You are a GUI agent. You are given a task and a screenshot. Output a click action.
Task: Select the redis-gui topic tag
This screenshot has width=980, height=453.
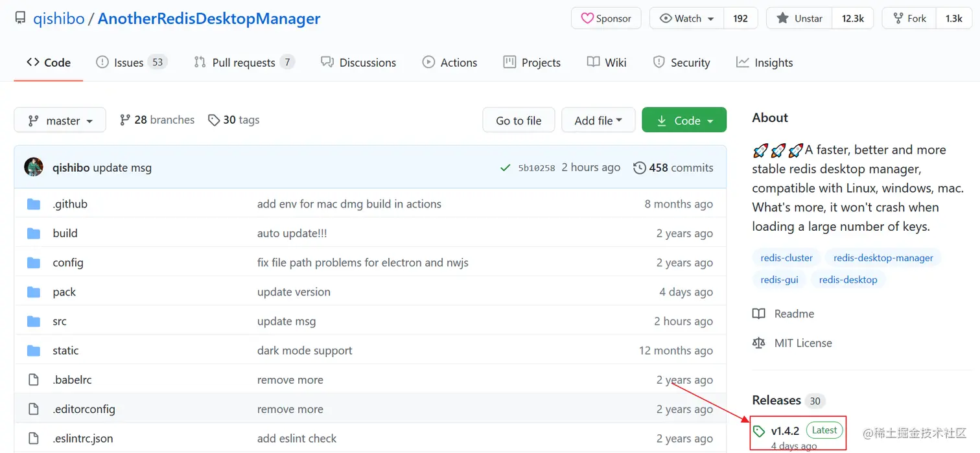pos(779,280)
